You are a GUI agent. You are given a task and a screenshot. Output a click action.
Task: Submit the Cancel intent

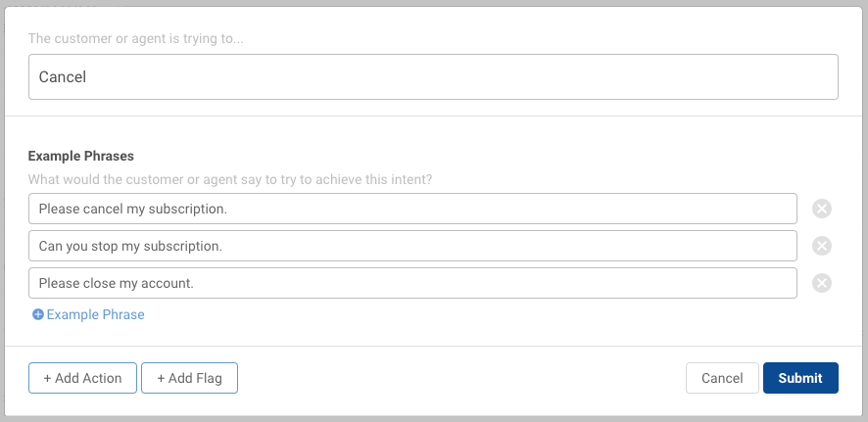coord(800,378)
